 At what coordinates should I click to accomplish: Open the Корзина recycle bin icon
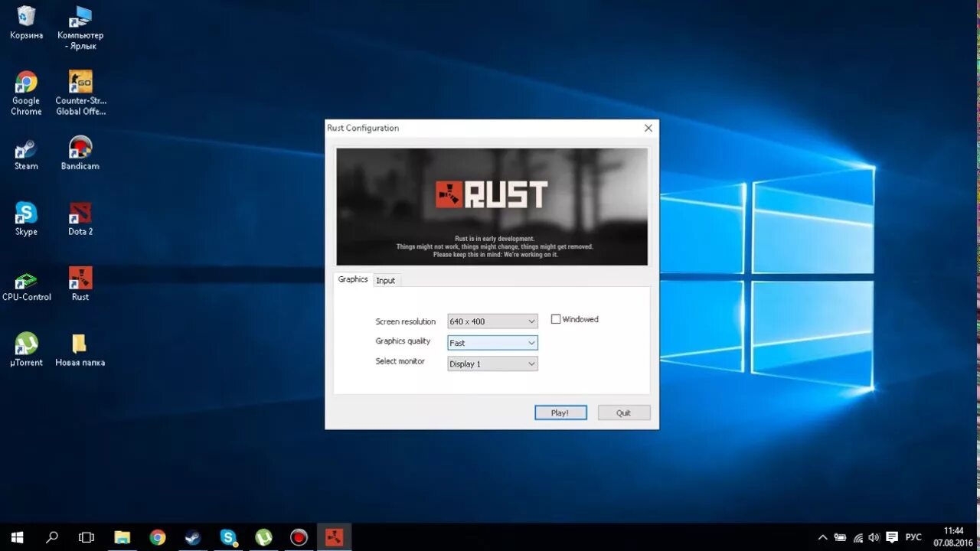coord(26,22)
